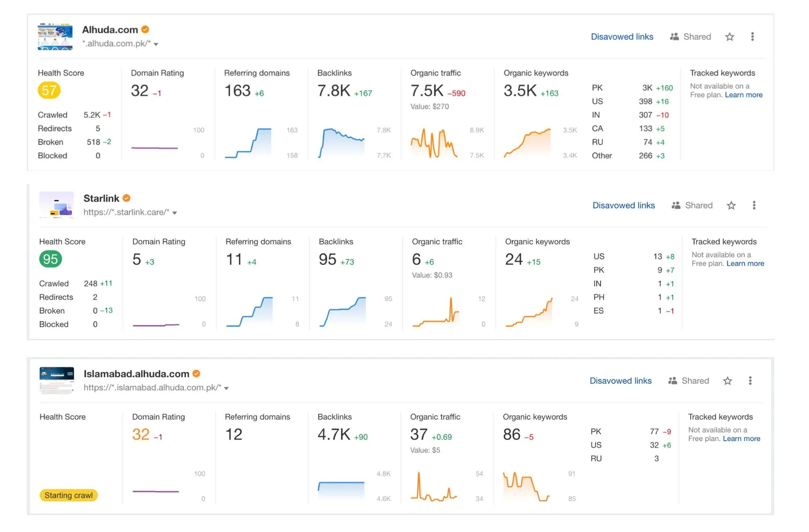This screenshot has width=809, height=532.
Task: Click Starlink organic keywords value 24
Action: tap(514, 259)
